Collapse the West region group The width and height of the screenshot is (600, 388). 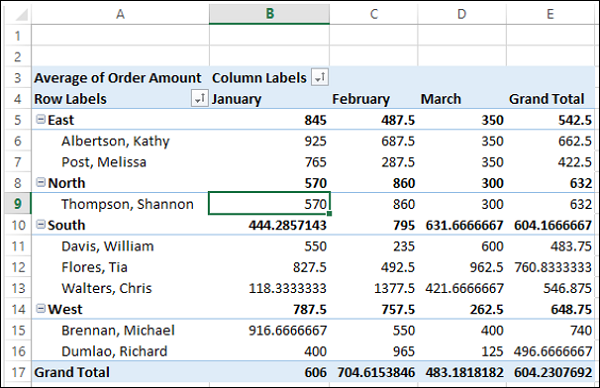point(41,308)
